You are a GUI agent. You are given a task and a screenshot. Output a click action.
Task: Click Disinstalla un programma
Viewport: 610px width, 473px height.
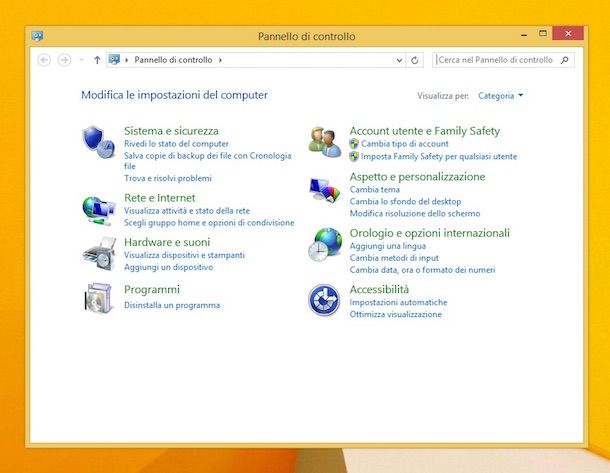pos(172,305)
